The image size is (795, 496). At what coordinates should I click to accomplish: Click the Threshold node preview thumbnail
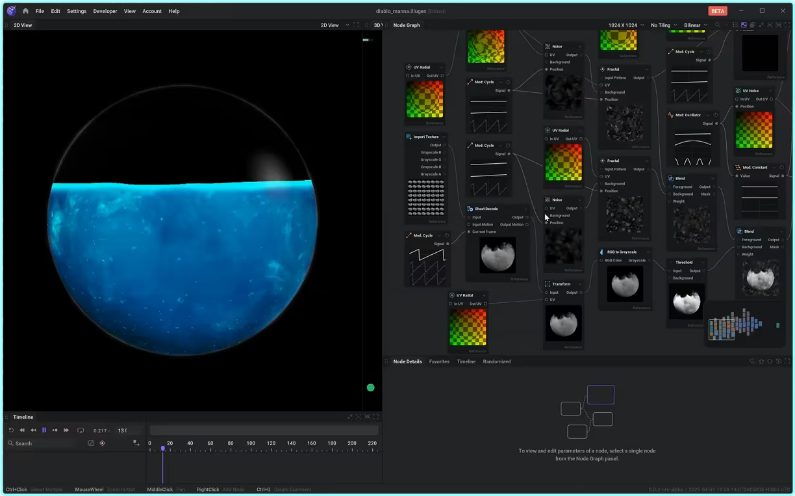click(686, 301)
